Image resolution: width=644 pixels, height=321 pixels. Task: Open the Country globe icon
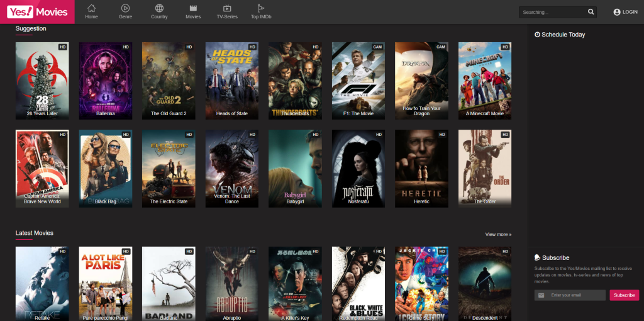click(159, 8)
